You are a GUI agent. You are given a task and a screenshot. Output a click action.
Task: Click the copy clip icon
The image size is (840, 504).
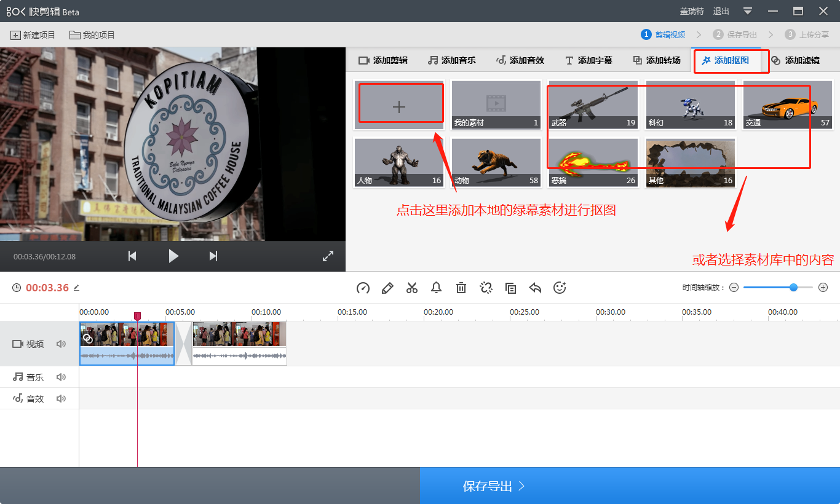(510, 288)
